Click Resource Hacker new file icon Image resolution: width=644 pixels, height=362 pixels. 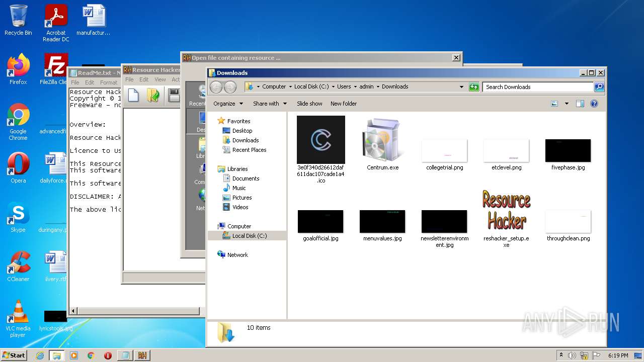pyautogui.click(x=133, y=95)
